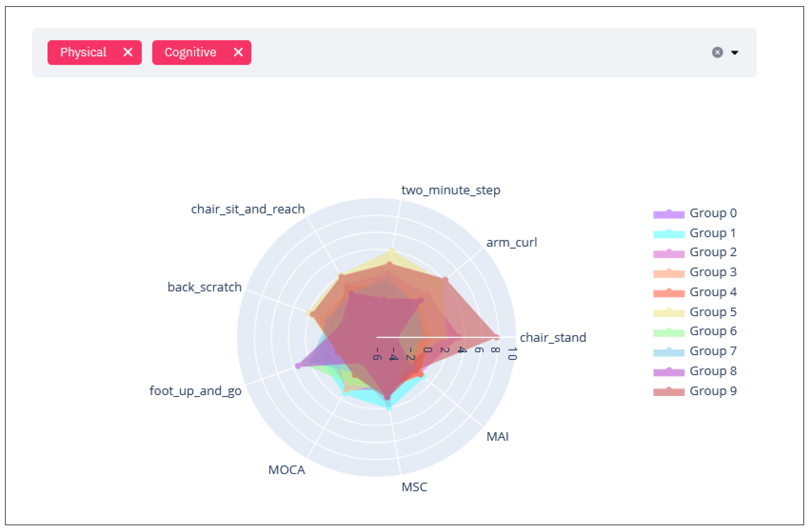Screen dimensions: 810x532
Task: Open the multiselect dropdown arrow
Action: 734,52
